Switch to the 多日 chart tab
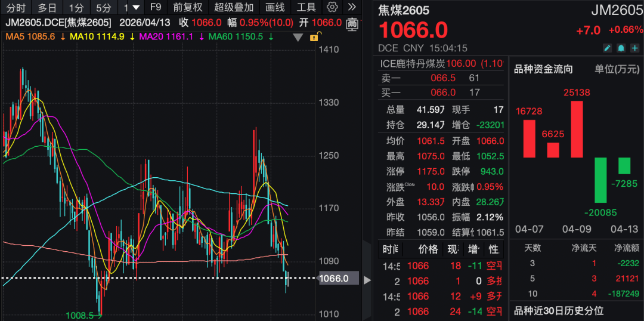Image resolution: width=644 pixels, height=321 pixels. coord(48,7)
